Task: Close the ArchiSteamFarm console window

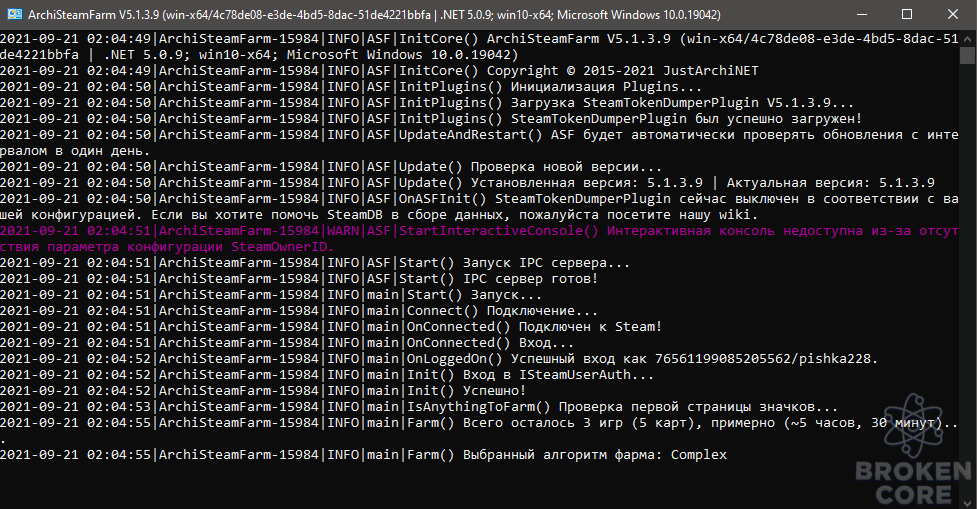Action: [953, 14]
